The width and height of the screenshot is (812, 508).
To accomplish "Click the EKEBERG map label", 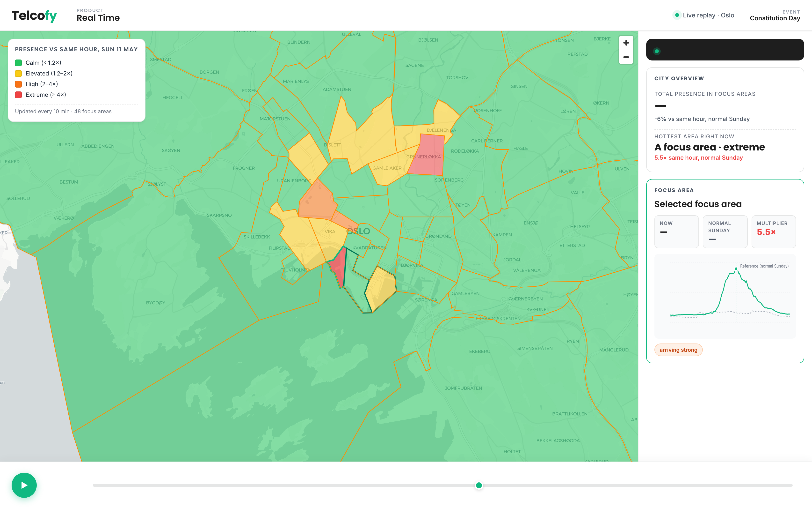I will pyautogui.click(x=479, y=351).
